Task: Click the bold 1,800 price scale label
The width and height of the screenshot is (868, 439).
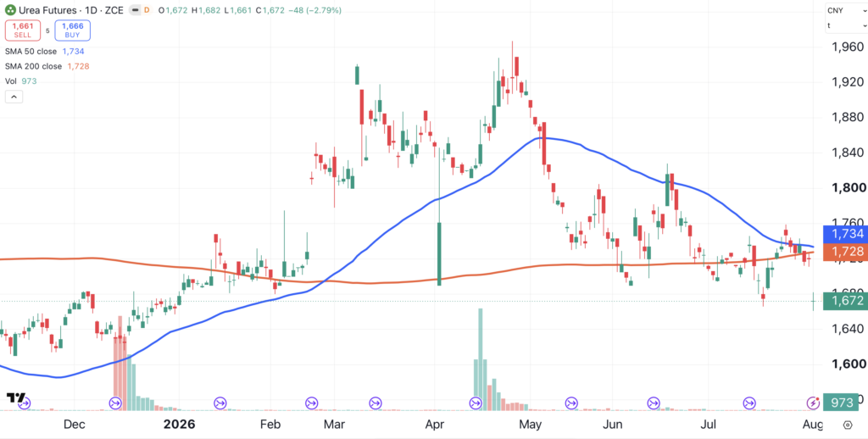Action: pyautogui.click(x=848, y=188)
